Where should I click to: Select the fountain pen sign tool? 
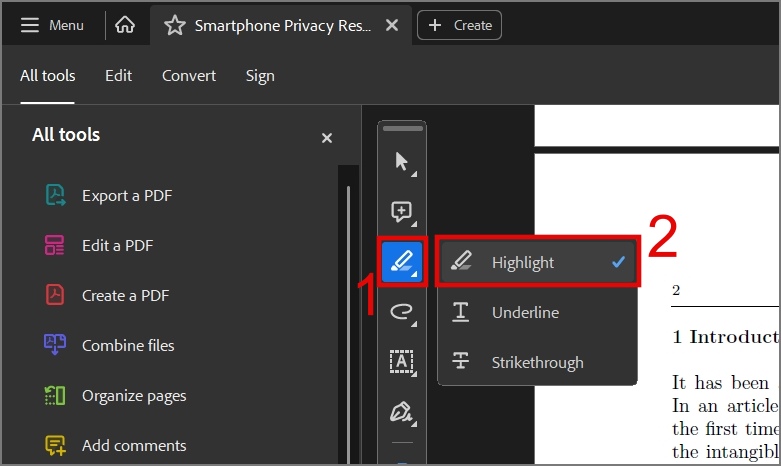[402, 413]
